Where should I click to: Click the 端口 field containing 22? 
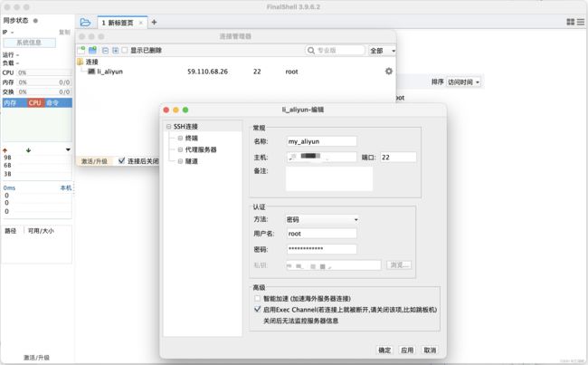(398, 157)
